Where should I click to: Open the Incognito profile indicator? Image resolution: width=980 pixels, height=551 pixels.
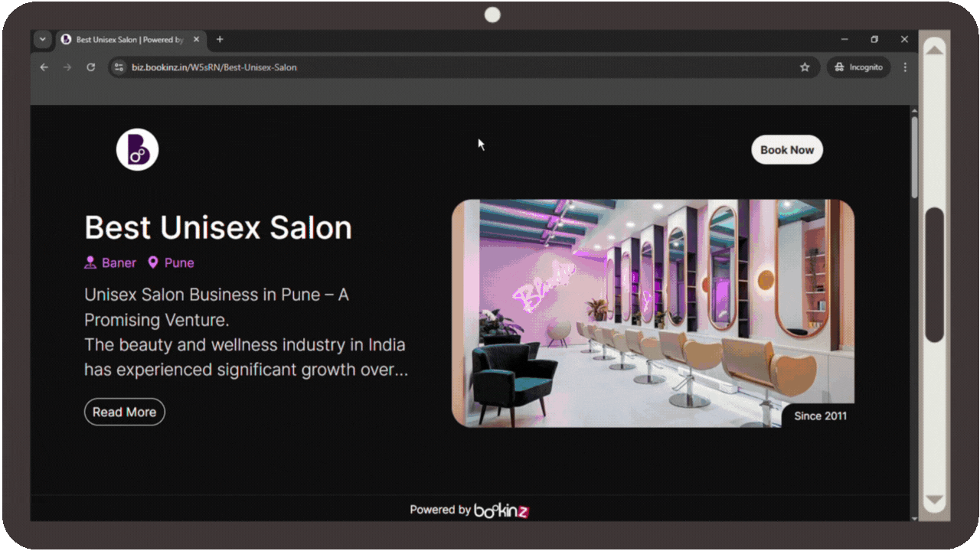coord(858,67)
